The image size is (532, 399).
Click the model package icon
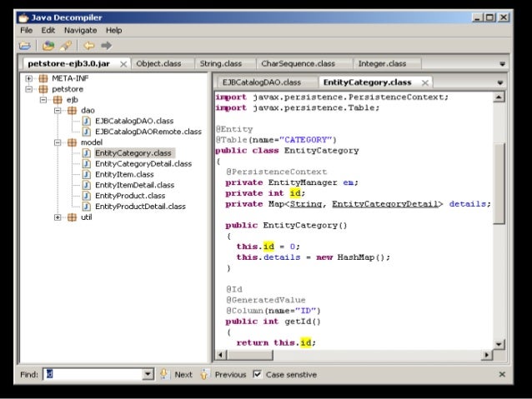coord(72,142)
